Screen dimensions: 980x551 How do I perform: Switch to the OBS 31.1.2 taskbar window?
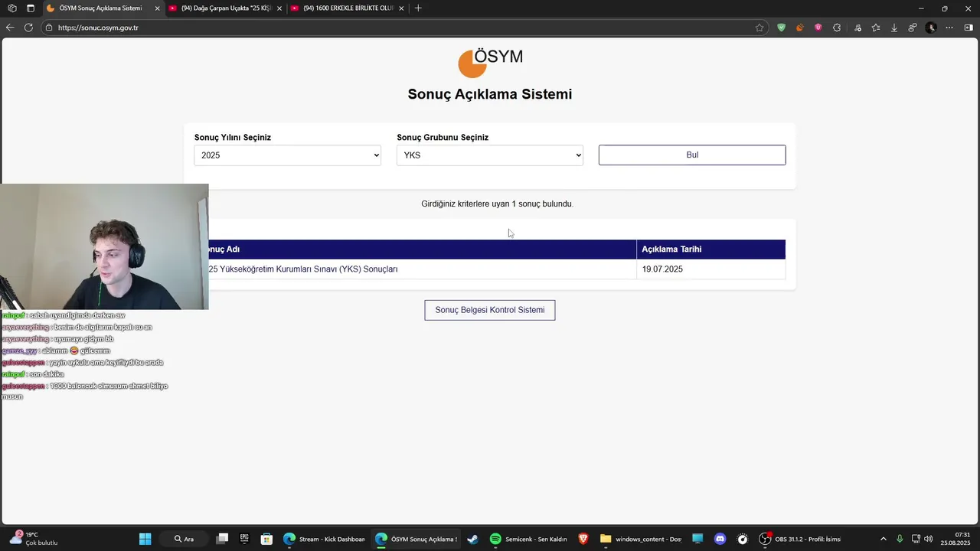800,539
